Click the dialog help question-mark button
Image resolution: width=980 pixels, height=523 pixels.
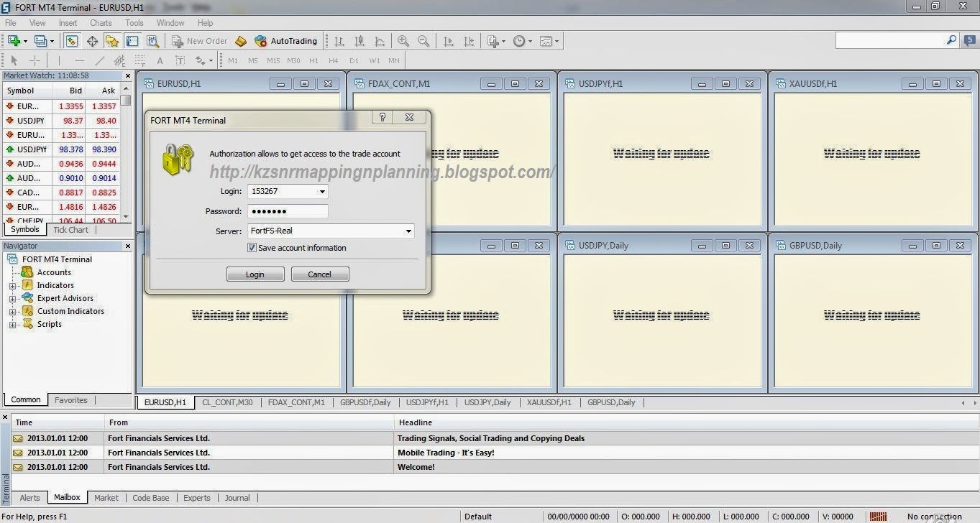[383, 117]
